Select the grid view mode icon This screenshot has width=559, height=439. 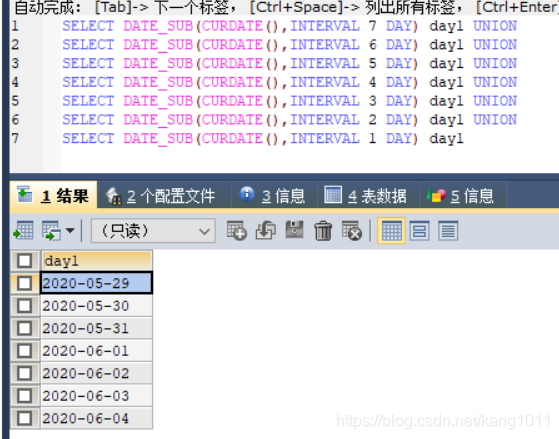click(391, 231)
